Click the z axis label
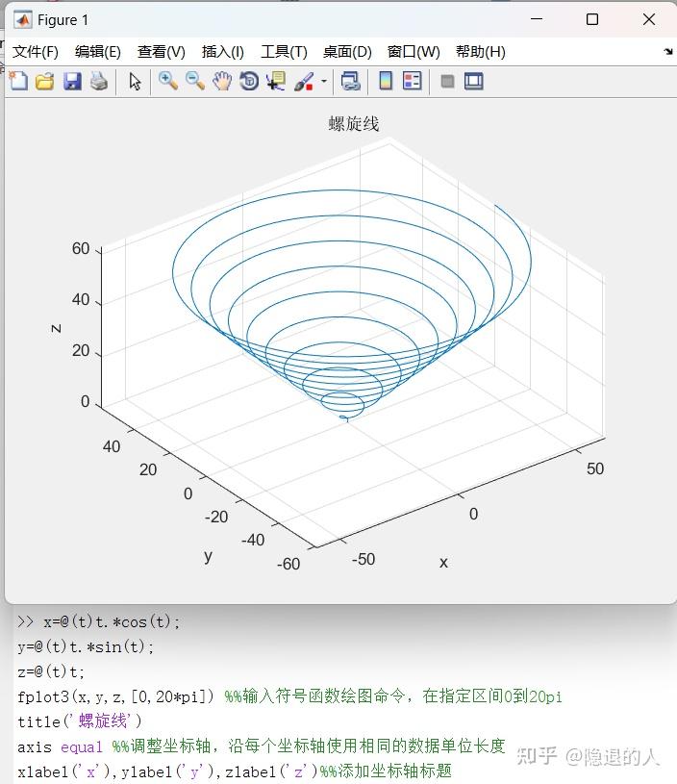Viewport: 677px width, 784px height. [57, 328]
